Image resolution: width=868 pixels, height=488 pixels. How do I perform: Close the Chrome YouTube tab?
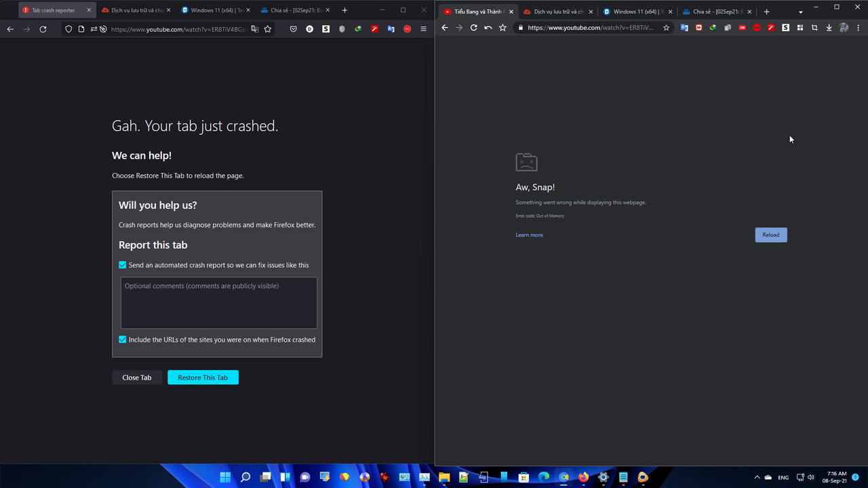tap(511, 12)
